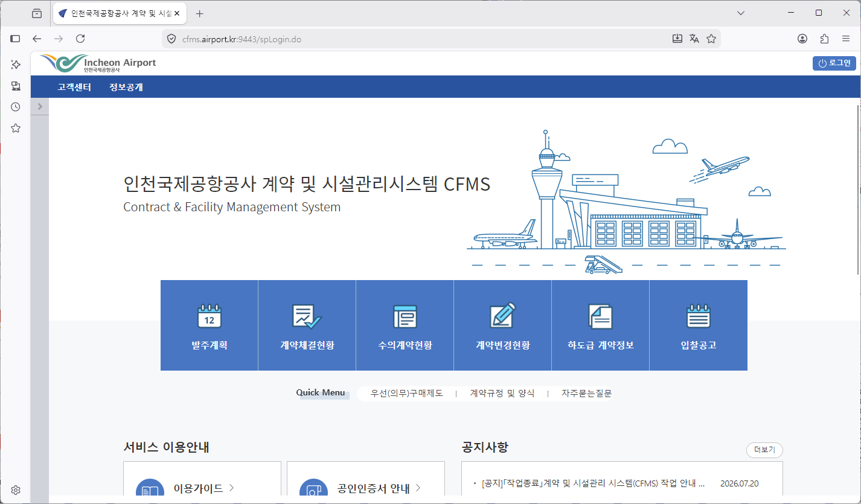Close the CFMS browser tab

pos(177,13)
